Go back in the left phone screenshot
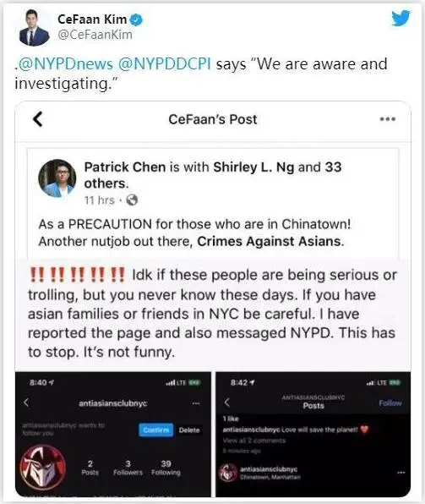 (26, 403)
